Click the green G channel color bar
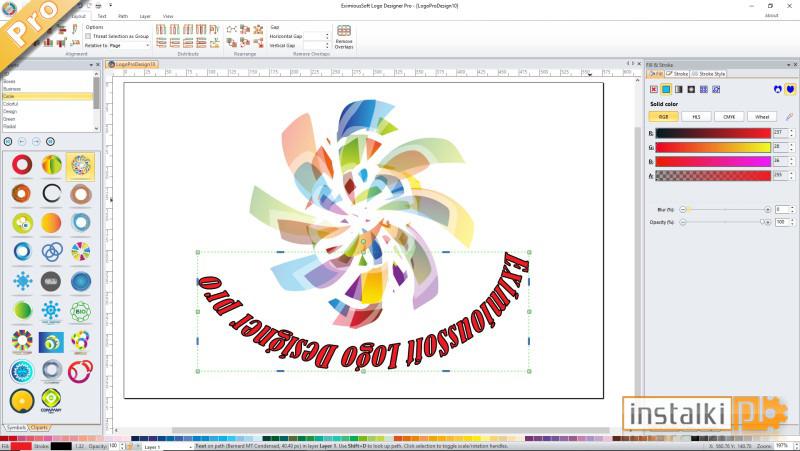Screen dimensions: 800x451 pyautogui.click(x=713, y=147)
